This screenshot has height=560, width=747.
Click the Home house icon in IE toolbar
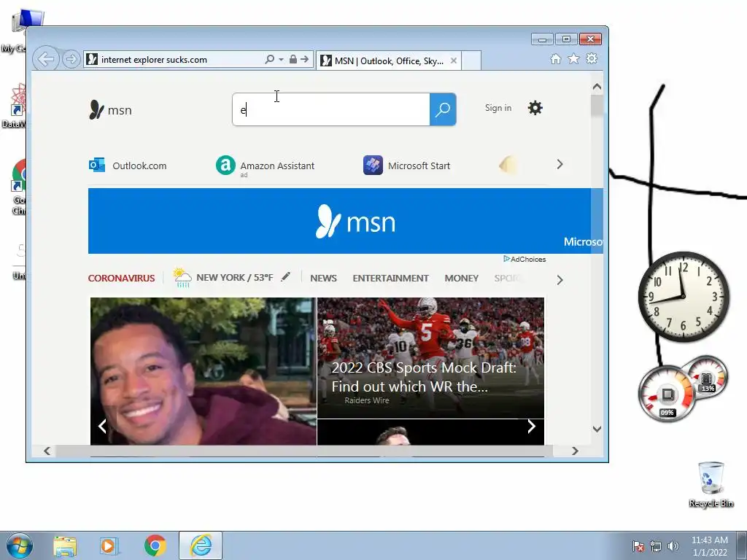point(555,58)
